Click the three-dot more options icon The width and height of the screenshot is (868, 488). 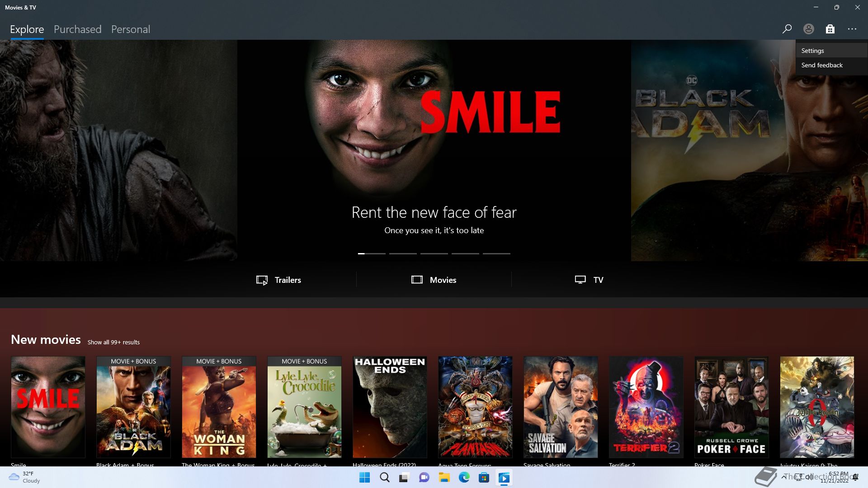click(x=852, y=29)
